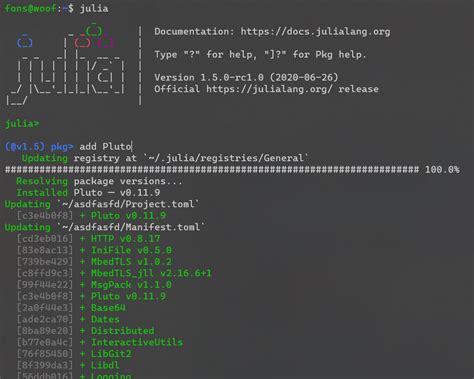Click the [c3e4b0f8] hash under Project.toml

[x=45, y=216]
